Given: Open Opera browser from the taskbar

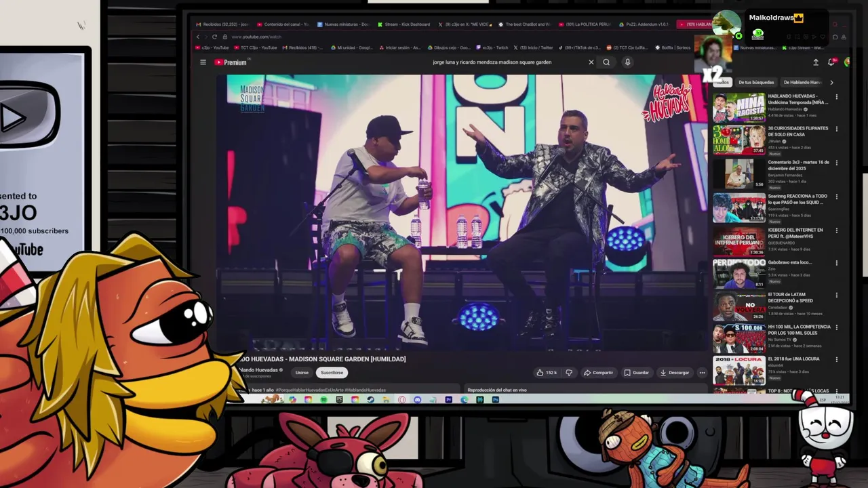Looking at the screenshot, I should (x=401, y=400).
